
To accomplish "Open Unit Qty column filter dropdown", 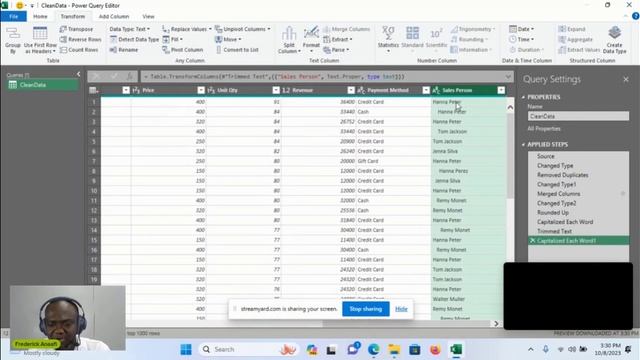I will pos(276,90).
